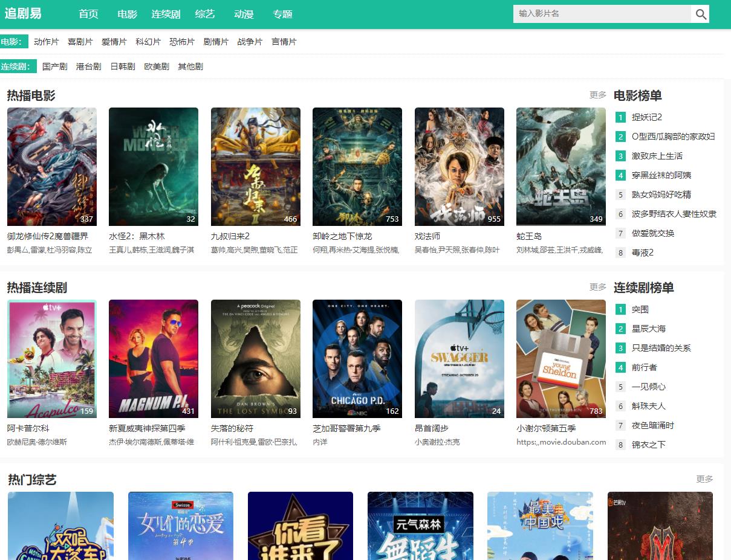Select 星辰大海 from the series ranking

pos(648,329)
